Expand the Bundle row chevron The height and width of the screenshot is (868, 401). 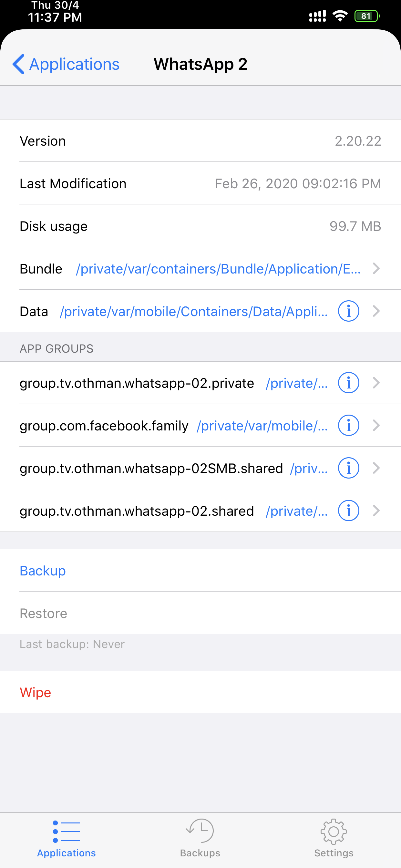(376, 269)
